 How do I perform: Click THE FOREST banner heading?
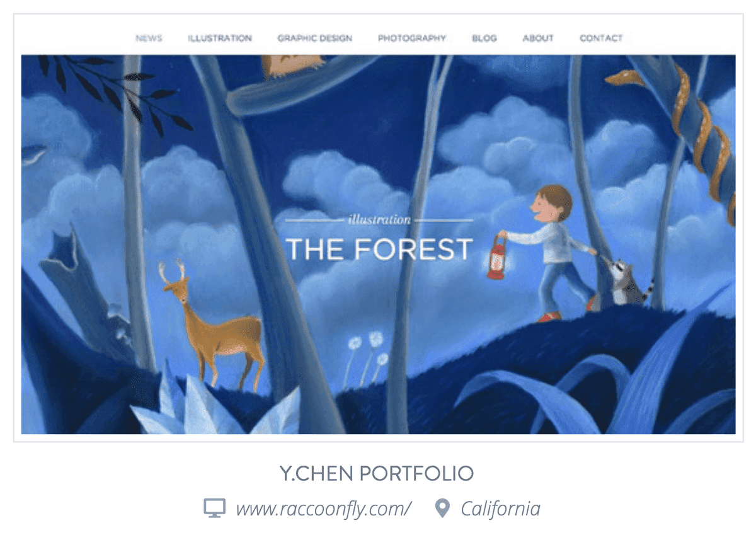point(379,249)
